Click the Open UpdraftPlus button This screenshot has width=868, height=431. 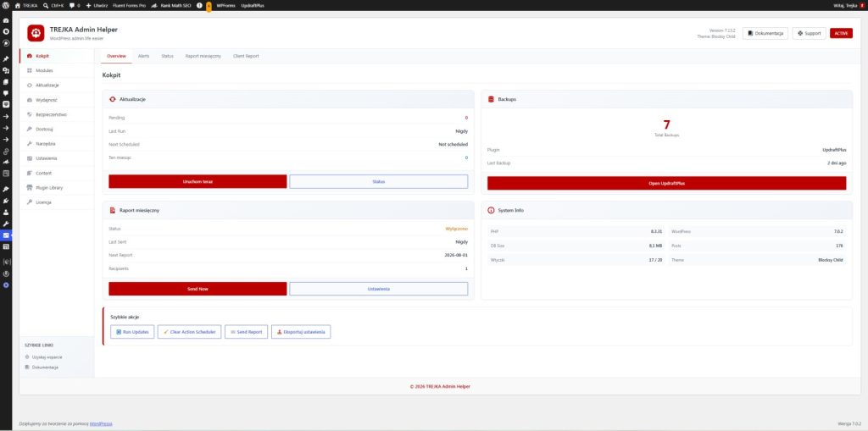pos(666,183)
